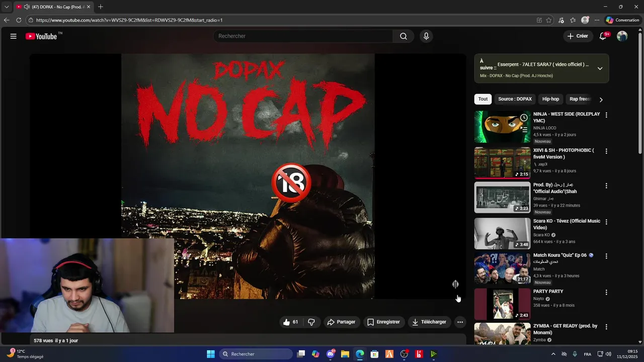
Task: Open options for ZYMBA GET READY video
Action: (606, 327)
